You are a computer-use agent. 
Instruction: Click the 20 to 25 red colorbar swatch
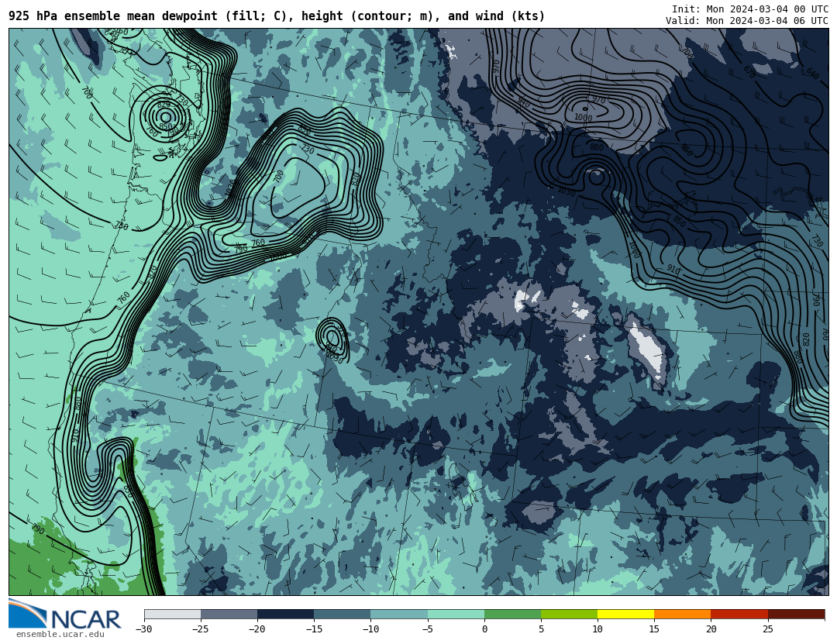(739, 614)
